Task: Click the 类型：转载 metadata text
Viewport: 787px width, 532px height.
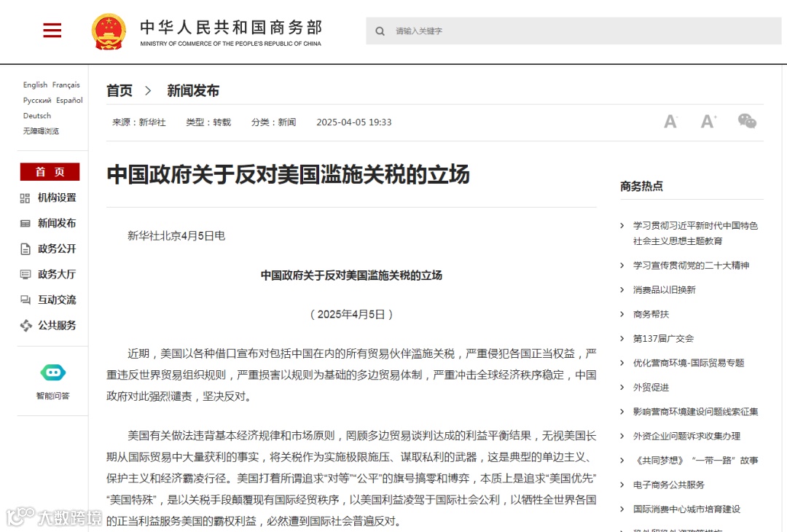Action: (x=208, y=122)
